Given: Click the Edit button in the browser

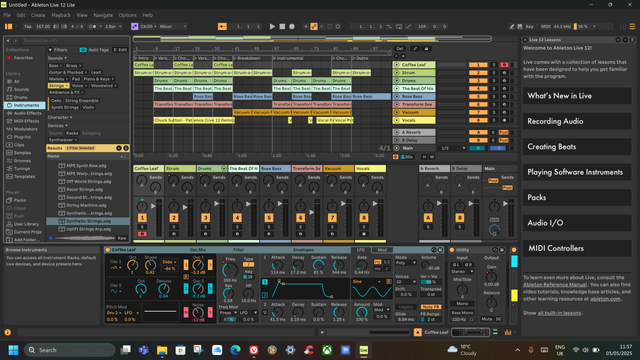Looking at the screenshot, I should click(x=120, y=50).
